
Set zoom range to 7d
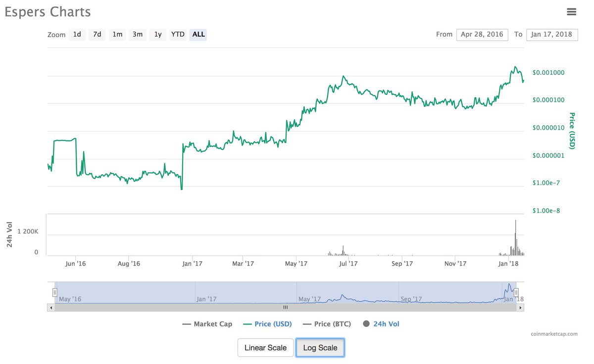coord(97,35)
